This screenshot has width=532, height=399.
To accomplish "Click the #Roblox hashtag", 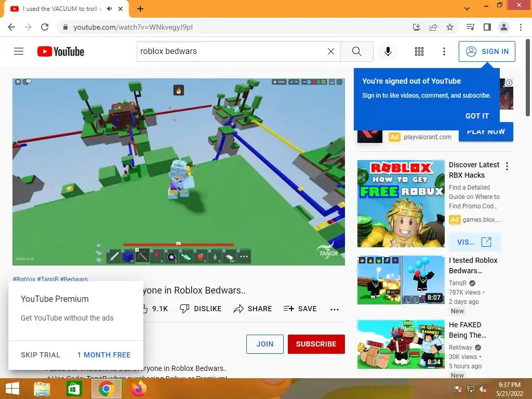I will [x=24, y=279].
